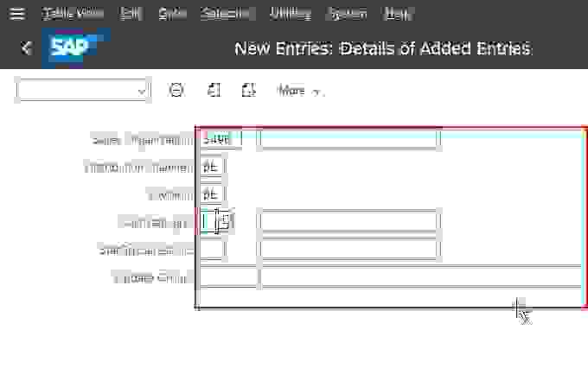Screen dimensions: 588x368
Task: Open the command field dropdown arrow
Action: coord(142,91)
